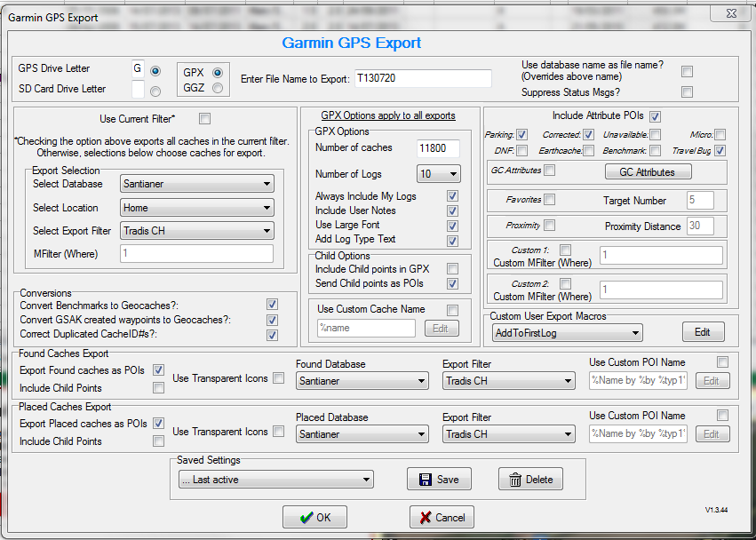Select the SD Card Drive Letter radio button
The image size is (756, 540).
tap(155, 91)
